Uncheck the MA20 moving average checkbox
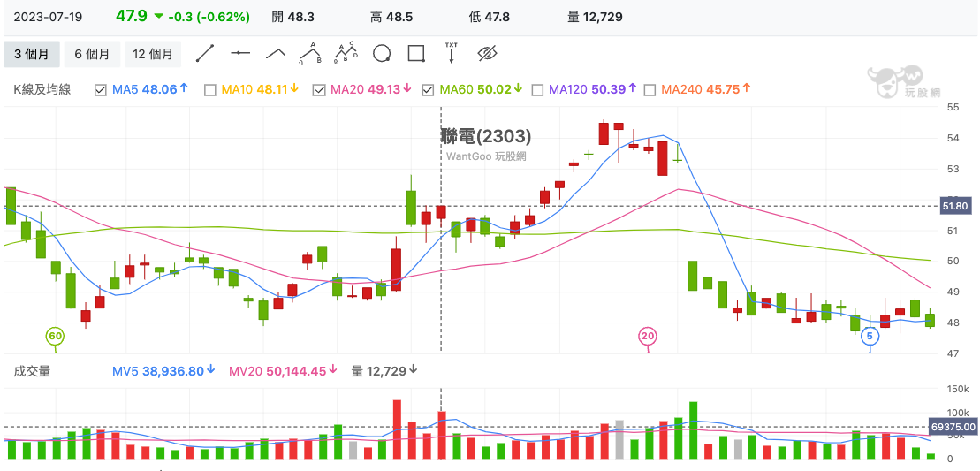This screenshot has width=980, height=471. pyautogui.click(x=319, y=90)
